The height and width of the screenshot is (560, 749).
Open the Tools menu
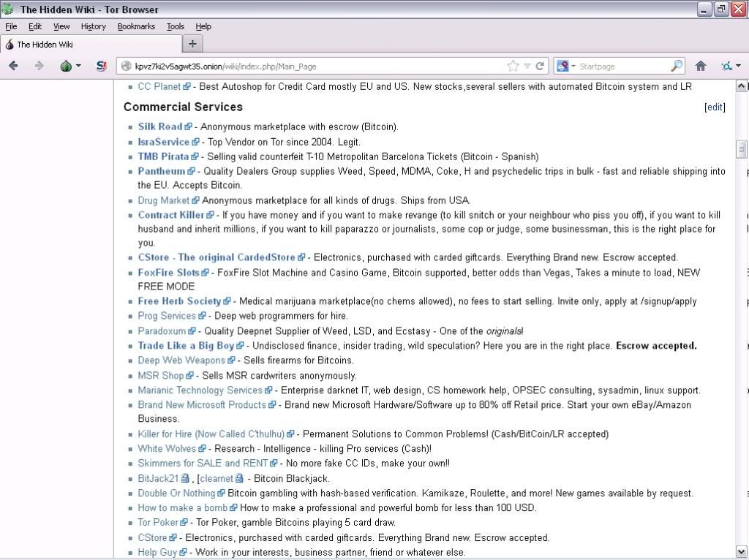coord(176,26)
